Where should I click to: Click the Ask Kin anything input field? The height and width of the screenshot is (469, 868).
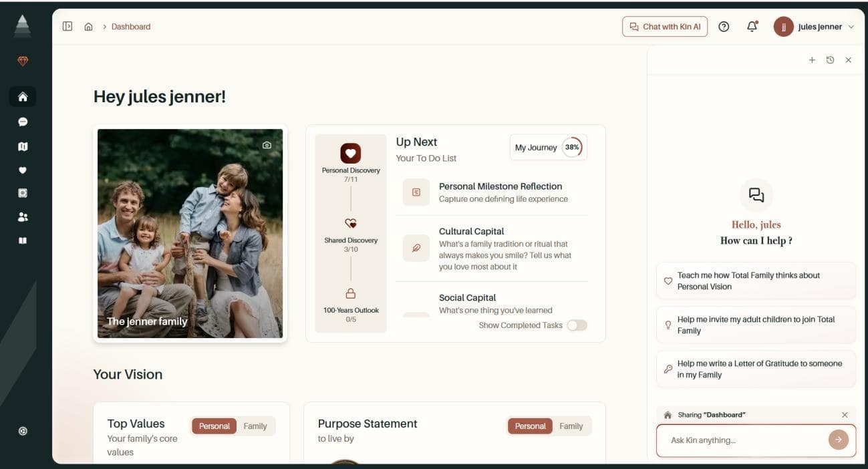pyautogui.click(x=746, y=440)
